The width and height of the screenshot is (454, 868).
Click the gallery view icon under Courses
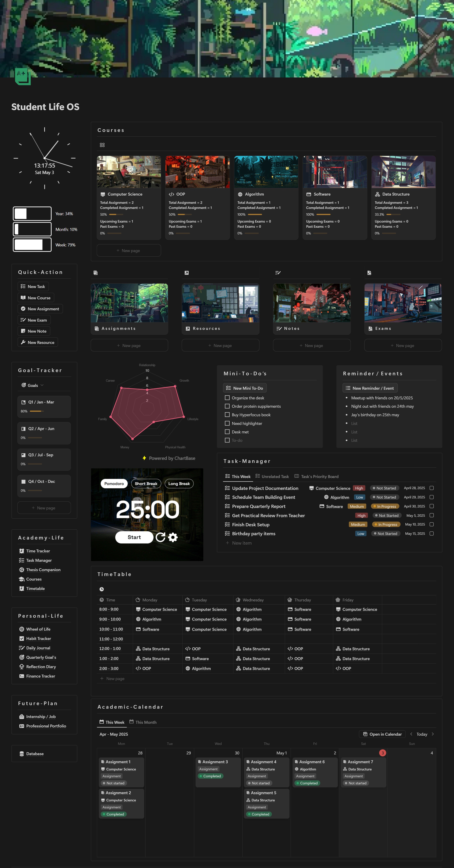tap(102, 145)
